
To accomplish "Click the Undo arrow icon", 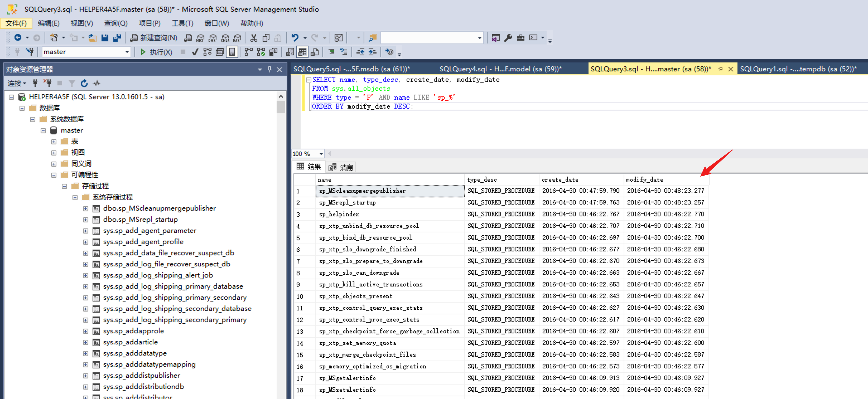I will [295, 38].
